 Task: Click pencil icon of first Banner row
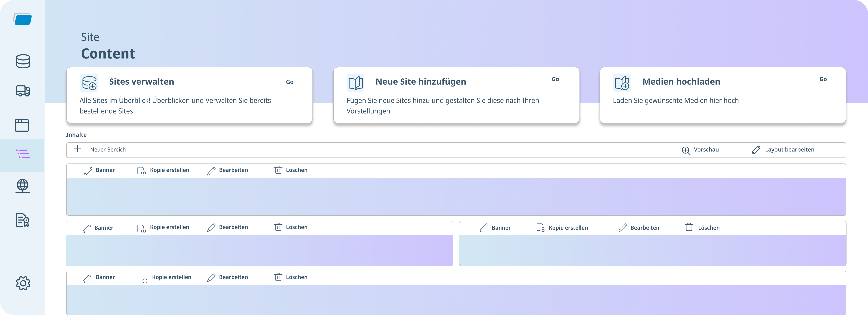88,171
